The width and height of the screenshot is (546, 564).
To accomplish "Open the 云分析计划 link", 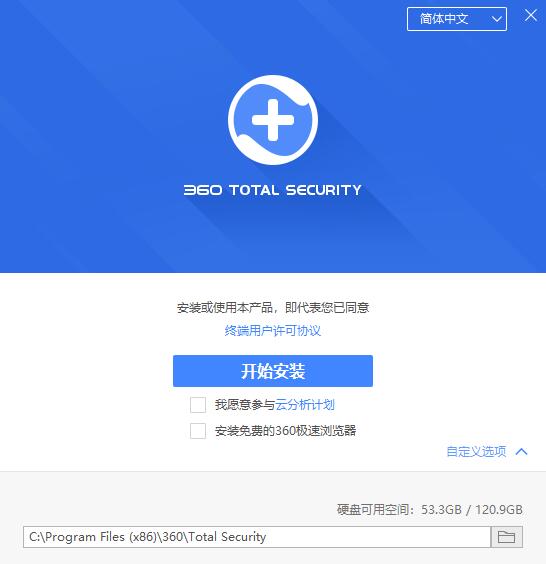I will [305, 405].
